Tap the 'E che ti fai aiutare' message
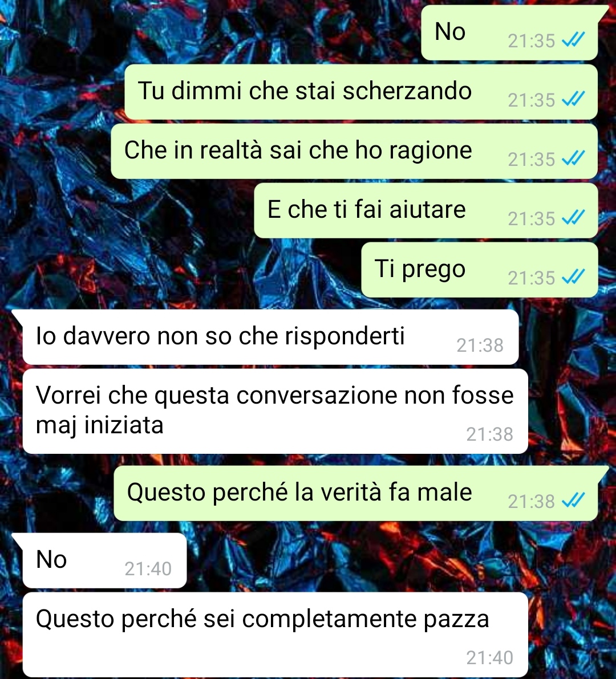The height and width of the screenshot is (679, 616). (426, 210)
